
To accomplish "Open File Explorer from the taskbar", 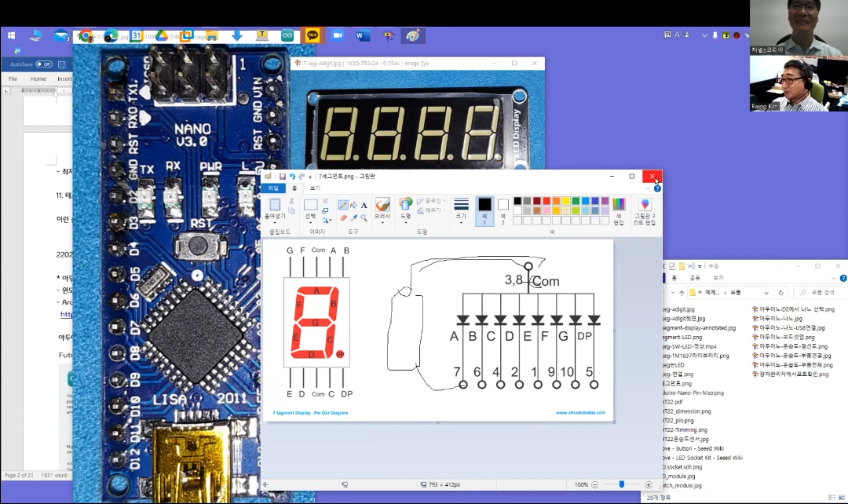I will (211, 35).
